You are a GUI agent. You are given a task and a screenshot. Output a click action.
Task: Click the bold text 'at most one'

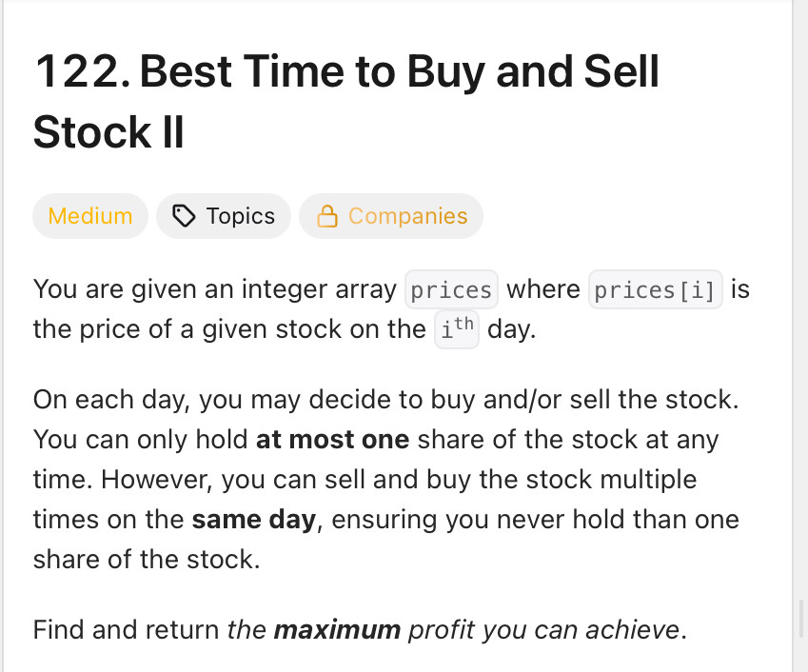click(332, 440)
